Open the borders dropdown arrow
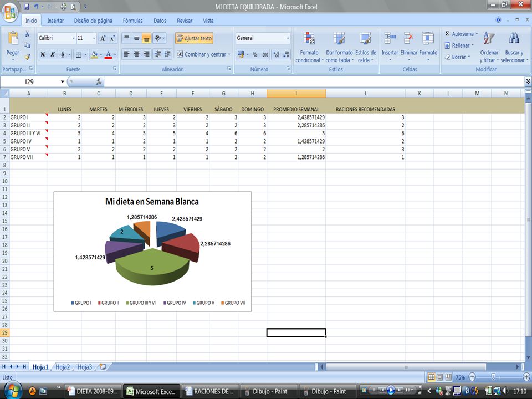The image size is (532, 399). coord(85,54)
